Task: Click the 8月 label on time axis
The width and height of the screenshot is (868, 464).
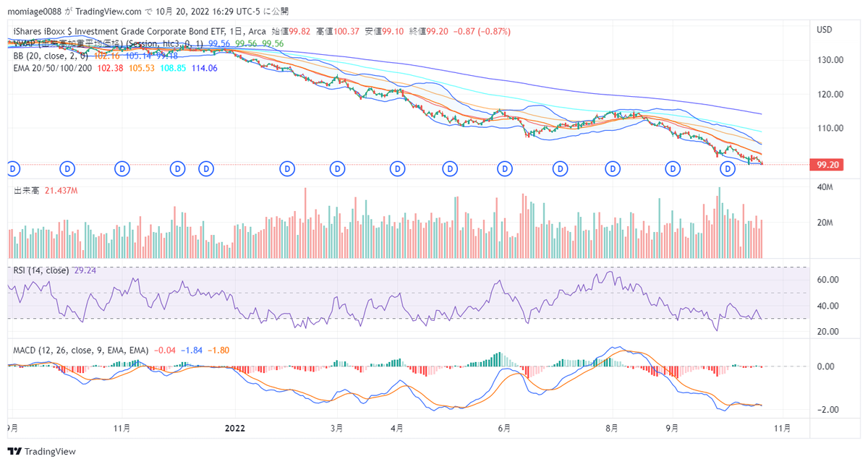Action: pyautogui.click(x=613, y=428)
